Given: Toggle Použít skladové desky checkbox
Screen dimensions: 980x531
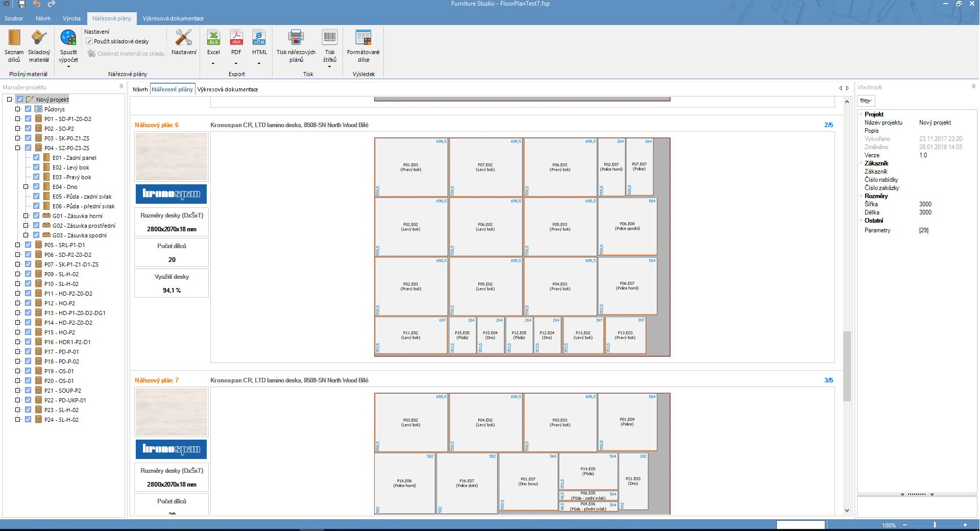Looking at the screenshot, I should (89, 41).
